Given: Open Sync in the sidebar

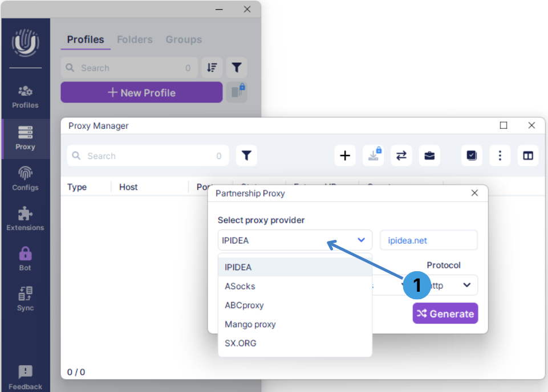Looking at the screenshot, I should 25,299.
